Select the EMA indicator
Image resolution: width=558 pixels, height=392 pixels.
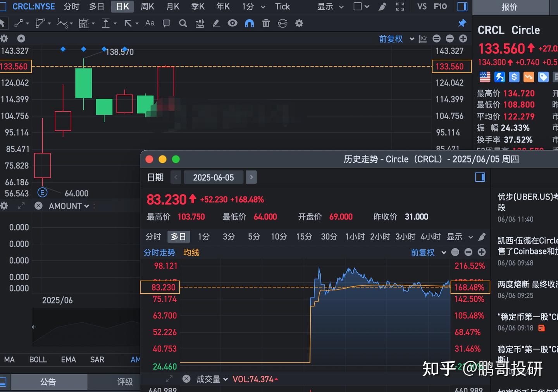coord(69,359)
